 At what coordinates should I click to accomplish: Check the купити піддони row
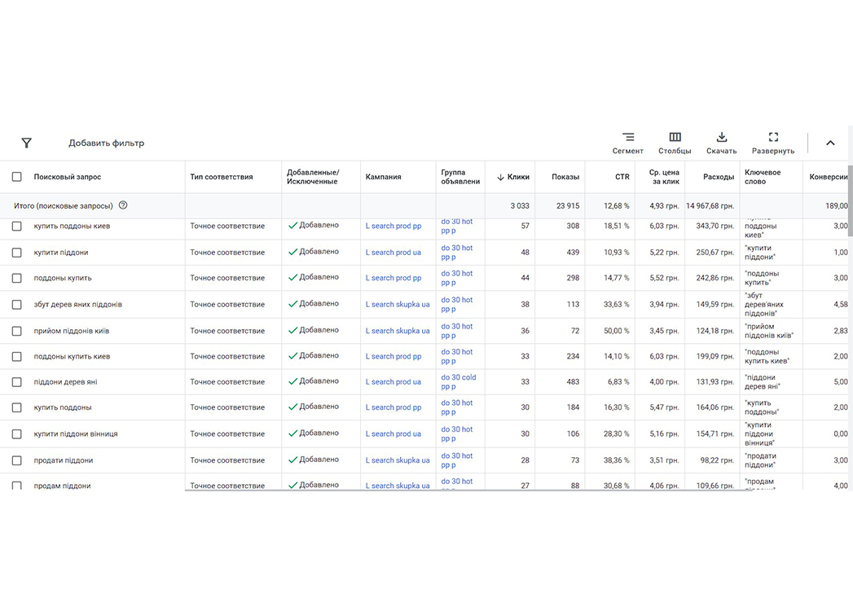click(x=17, y=253)
